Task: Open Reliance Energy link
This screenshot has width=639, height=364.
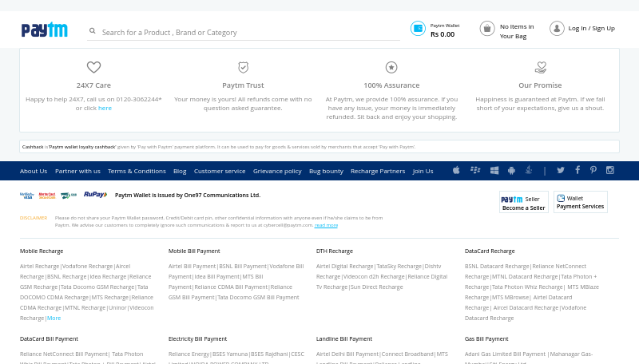Action: tap(189, 354)
